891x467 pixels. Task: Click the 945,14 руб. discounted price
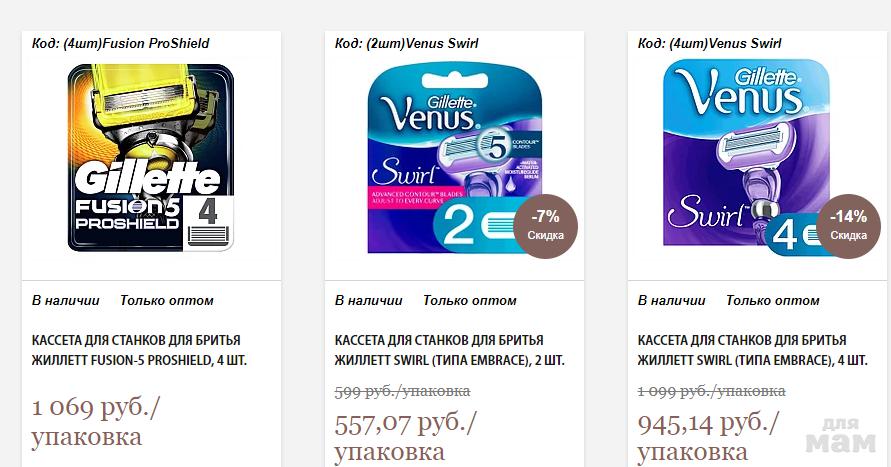709,438
